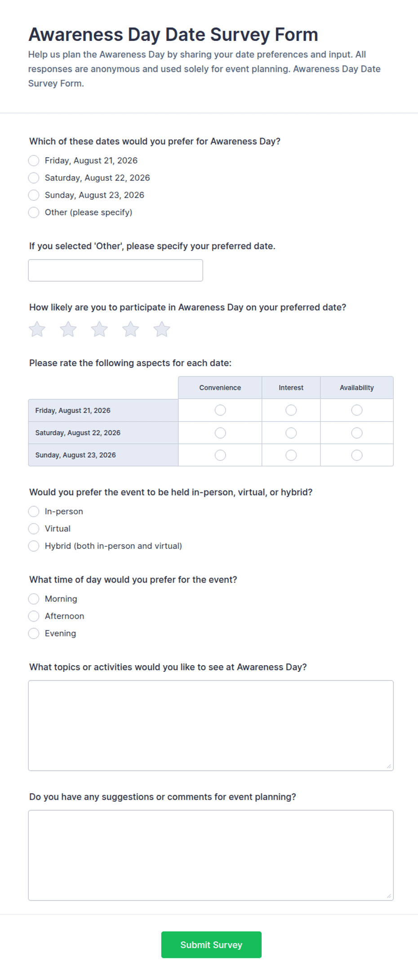Click the fifth star for highest likelihood
418x980 pixels.
[162, 329]
